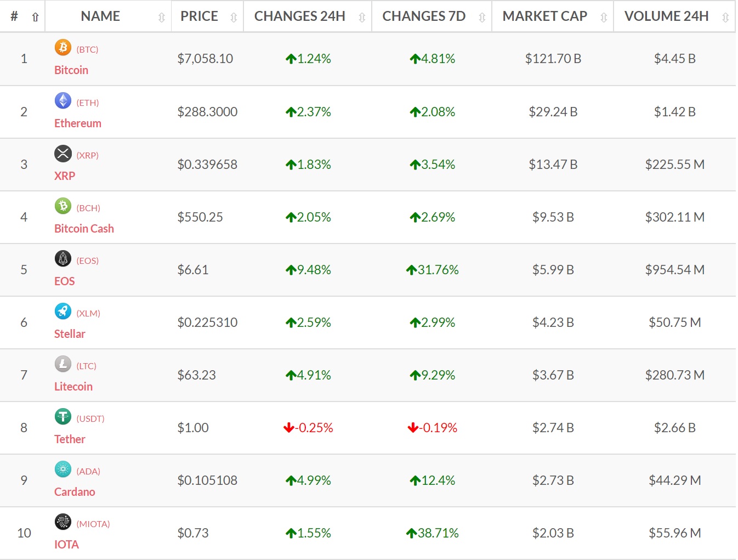Click EOS 24h change 9.48%
738x560 pixels.
[308, 270]
